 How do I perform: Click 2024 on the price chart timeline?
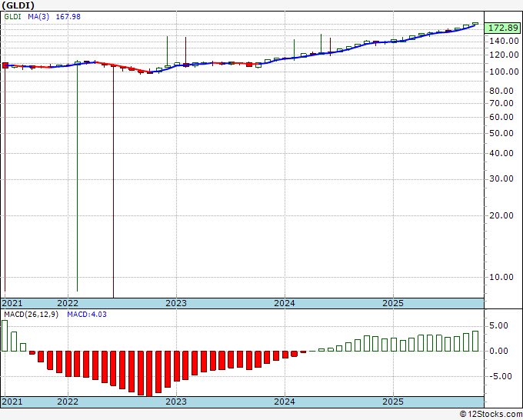click(x=285, y=303)
